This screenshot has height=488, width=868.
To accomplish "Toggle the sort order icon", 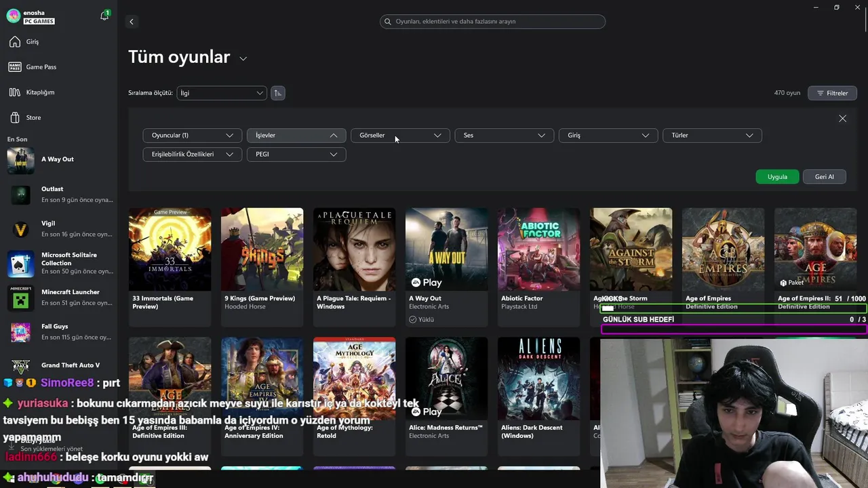I will [277, 93].
